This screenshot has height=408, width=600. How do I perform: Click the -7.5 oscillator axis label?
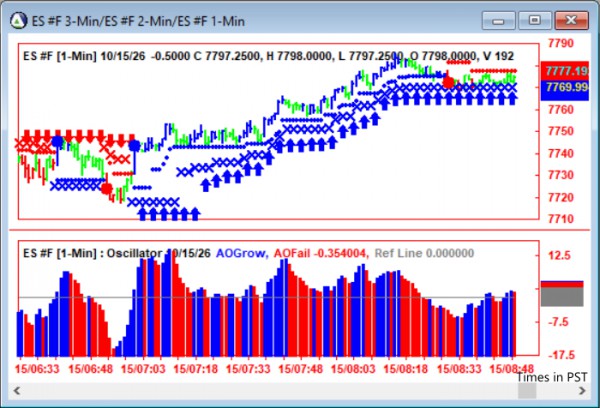tap(559, 322)
